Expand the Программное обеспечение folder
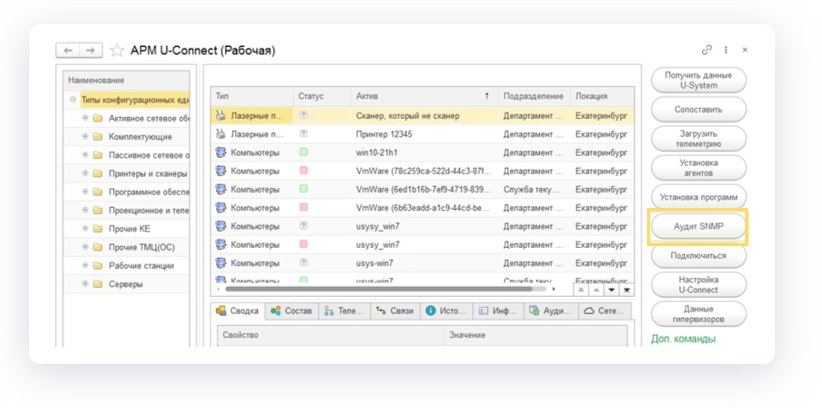The image size is (822, 408). click(x=85, y=192)
